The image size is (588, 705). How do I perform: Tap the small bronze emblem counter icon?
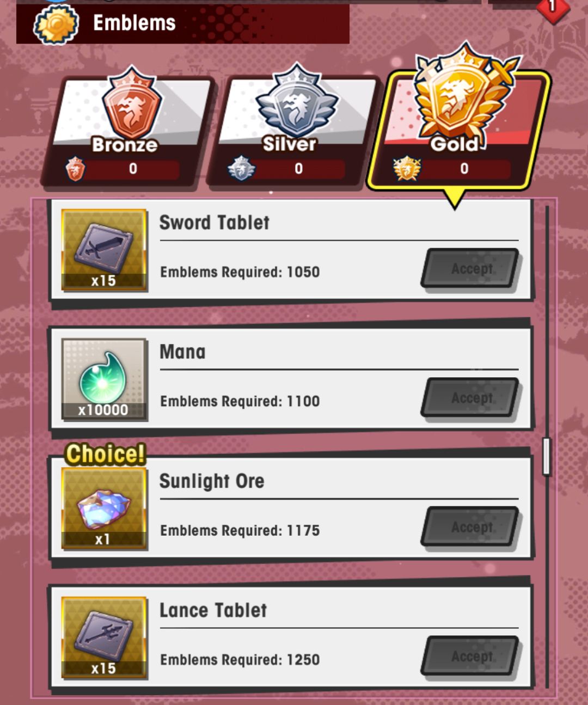(75, 169)
